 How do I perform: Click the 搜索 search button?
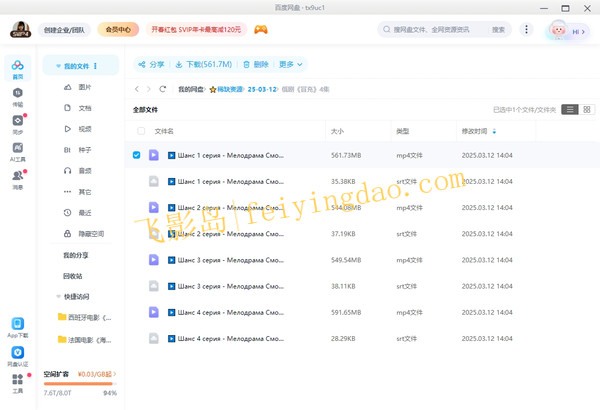(x=498, y=29)
